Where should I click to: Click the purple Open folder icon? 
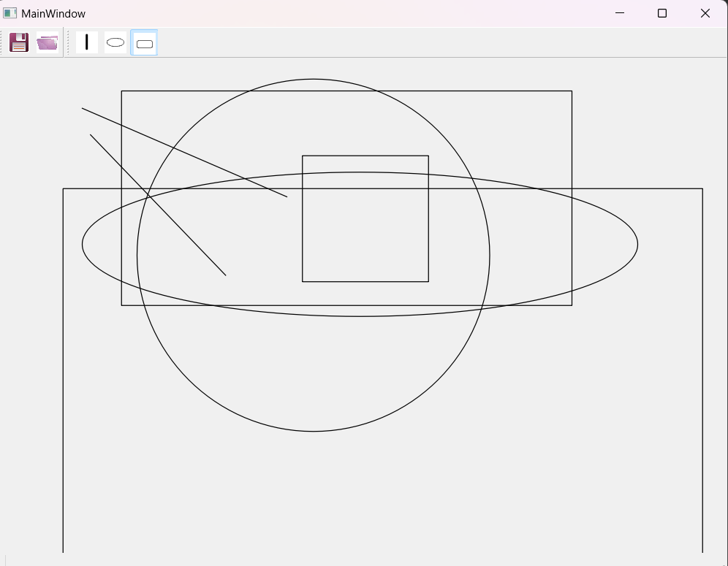click(x=48, y=42)
